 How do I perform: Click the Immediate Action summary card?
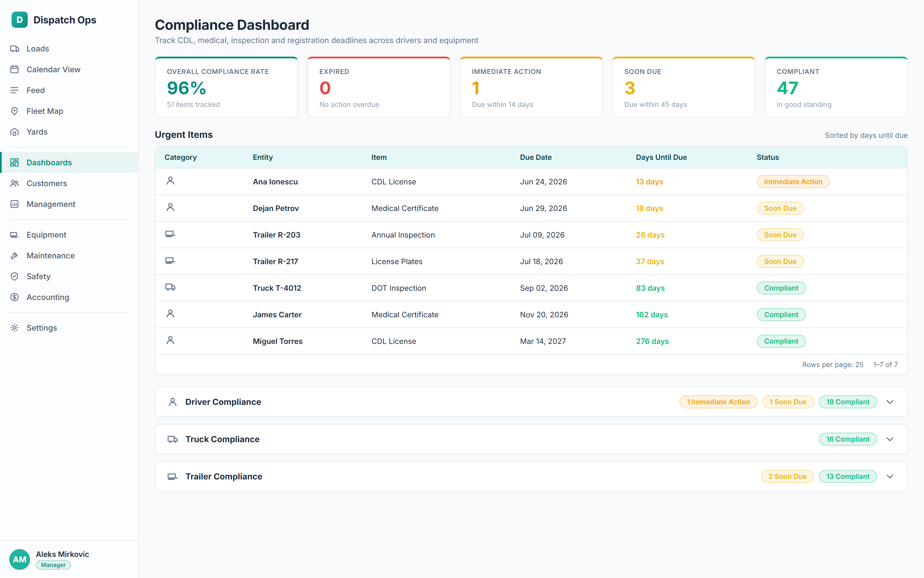point(531,87)
